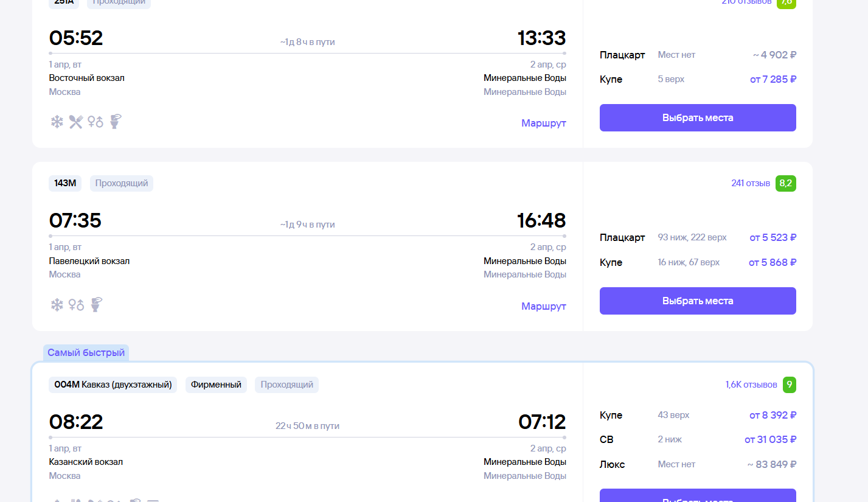Screen dimensions: 868x502
Task: Click gender compartments icon on train 143М
Action: click(x=76, y=305)
